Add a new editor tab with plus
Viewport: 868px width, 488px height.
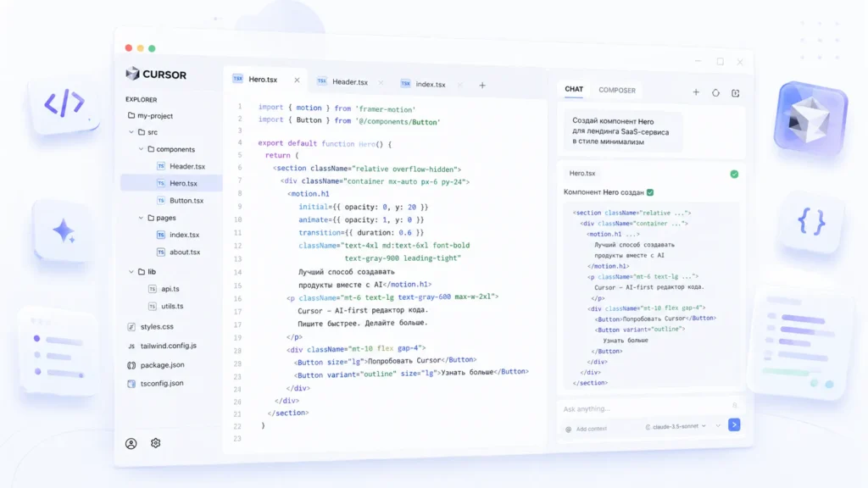(x=482, y=86)
